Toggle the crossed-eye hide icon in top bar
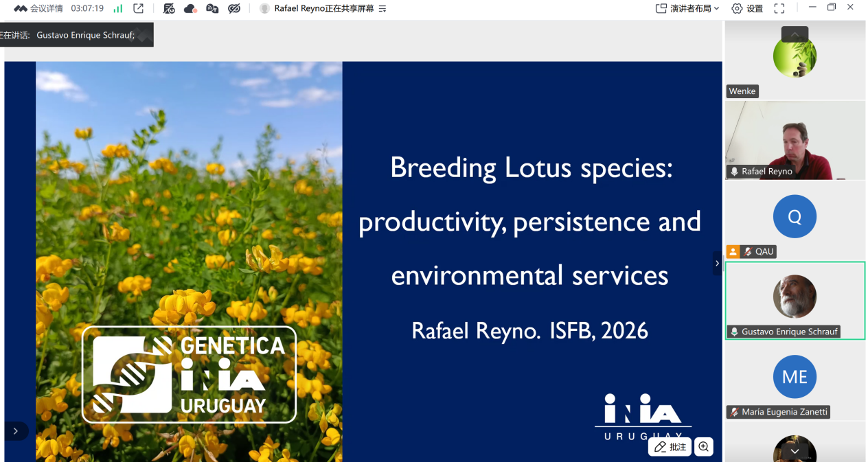This screenshot has width=868, height=462. (234, 8)
